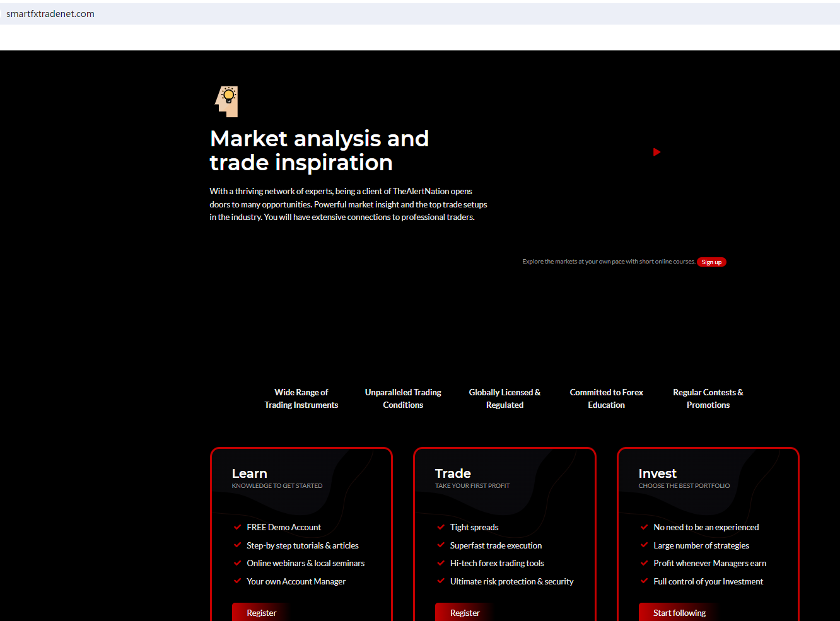Image resolution: width=840 pixels, height=621 pixels.
Task: Click Your own Account Manager text
Action: (x=296, y=581)
